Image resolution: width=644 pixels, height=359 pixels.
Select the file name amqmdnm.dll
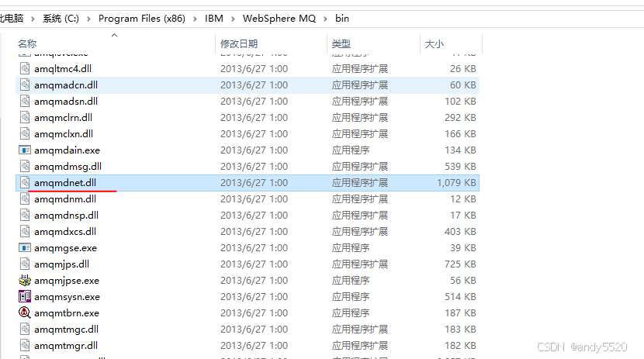pyautogui.click(x=65, y=199)
